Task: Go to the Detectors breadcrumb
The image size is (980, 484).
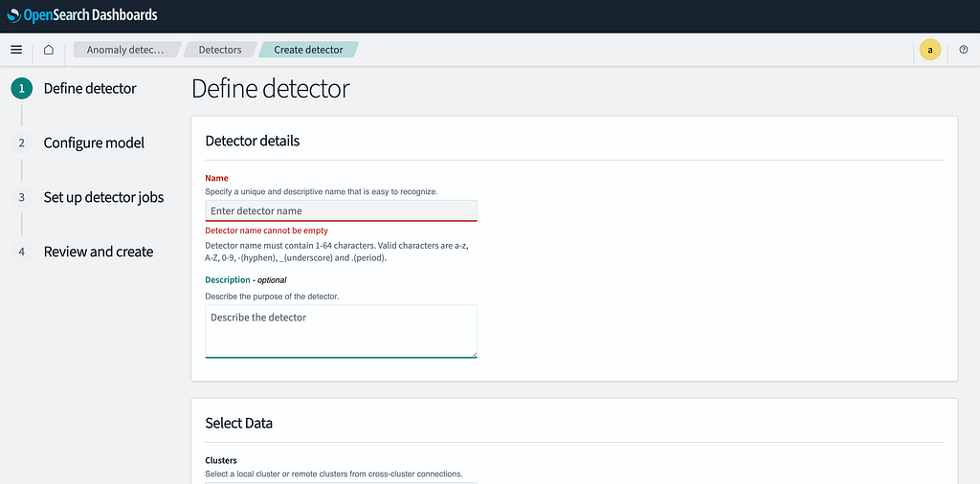Action: [x=220, y=50]
